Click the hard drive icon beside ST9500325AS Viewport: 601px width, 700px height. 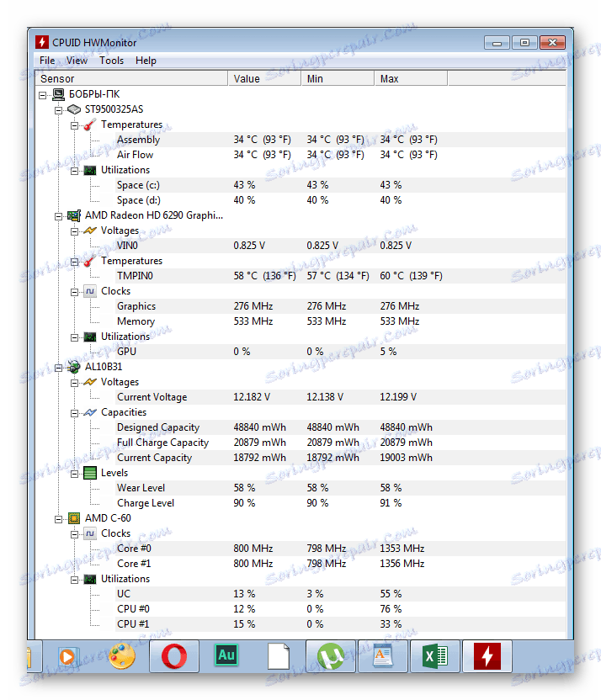(74, 109)
